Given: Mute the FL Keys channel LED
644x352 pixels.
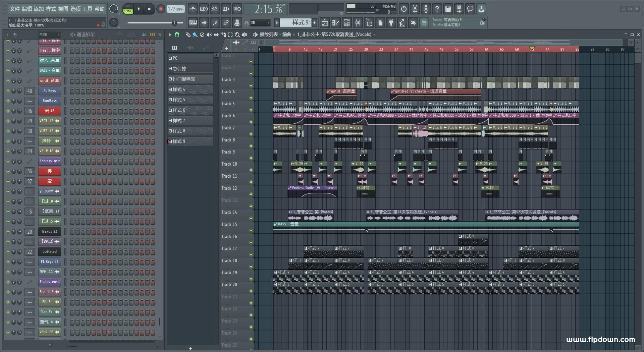Looking at the screenshot, I should (8, 91).
